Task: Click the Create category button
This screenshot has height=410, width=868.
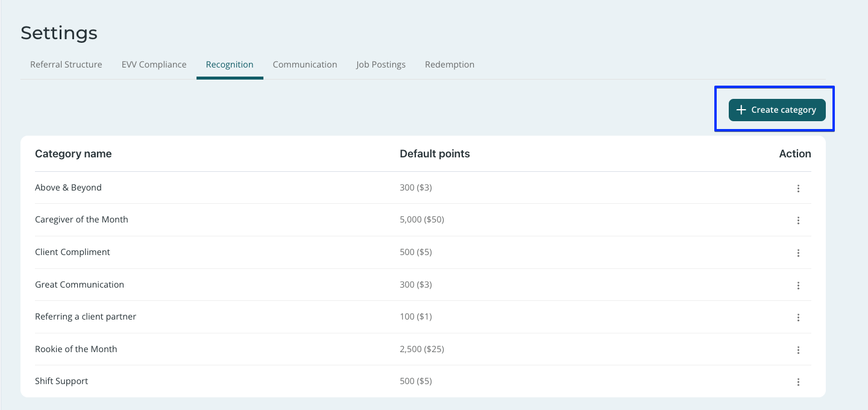Action: pyautogui.click(x=777, y=110)
